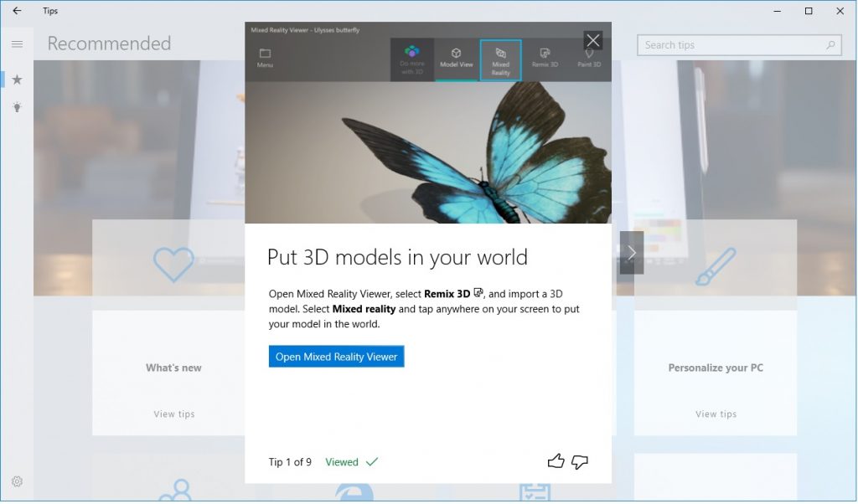
Task: Click the paintbrush icon above Personalize your PC
Action: tap(716, 266)
